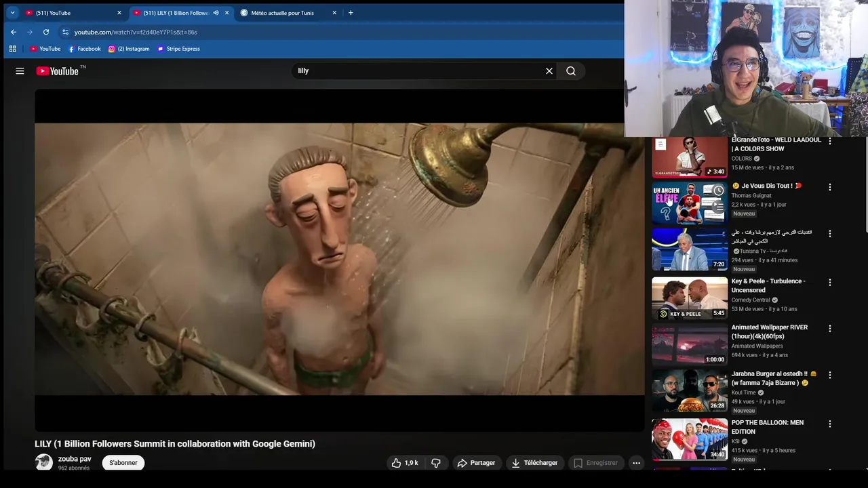This screenshot has width=868, height=488.
Task: Clear the 'lilly' search text
Action: [549, 71]
